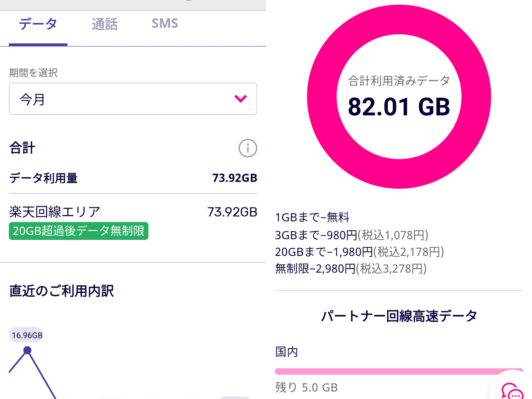Tap the 20GB超過後データ無制限 green badge

pyautogui.click(x=79, y=231)
